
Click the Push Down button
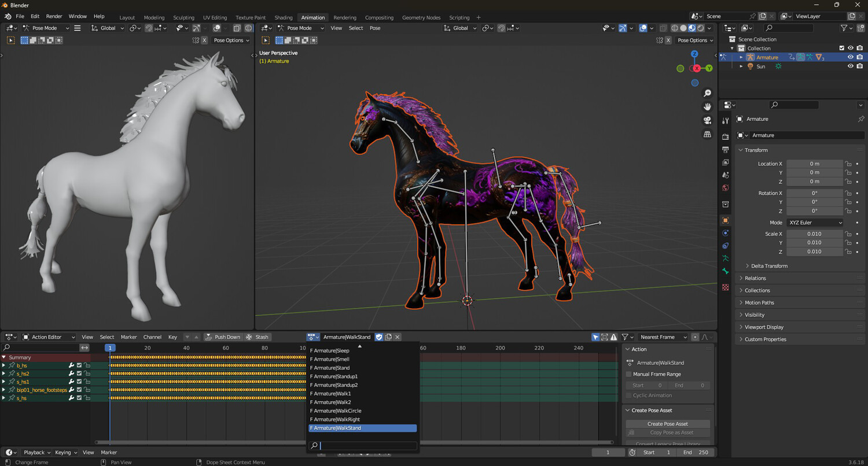click(x=223, y=337)
